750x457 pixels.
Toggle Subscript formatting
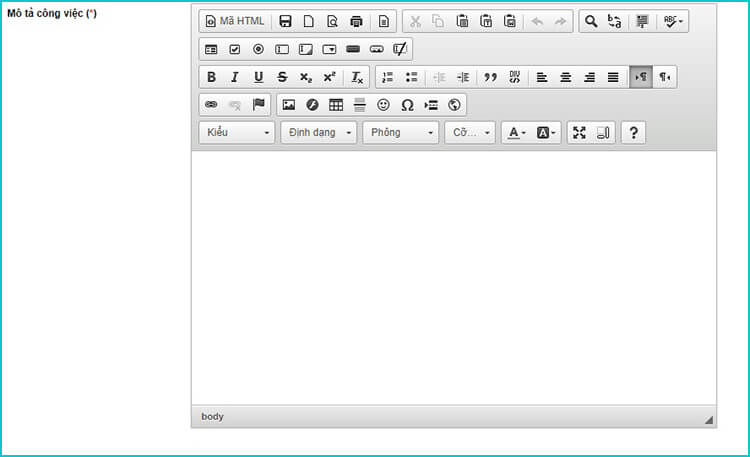click(306, 77)
